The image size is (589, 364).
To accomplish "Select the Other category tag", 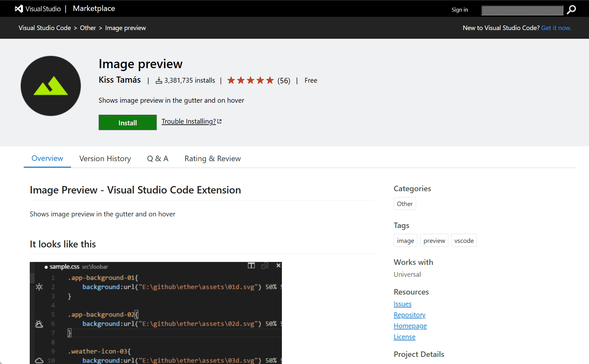I will coord(405,204).
